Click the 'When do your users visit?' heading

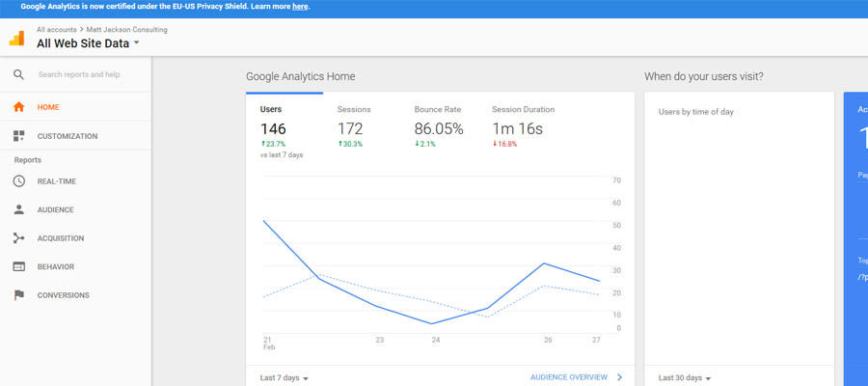pos(704,76)
